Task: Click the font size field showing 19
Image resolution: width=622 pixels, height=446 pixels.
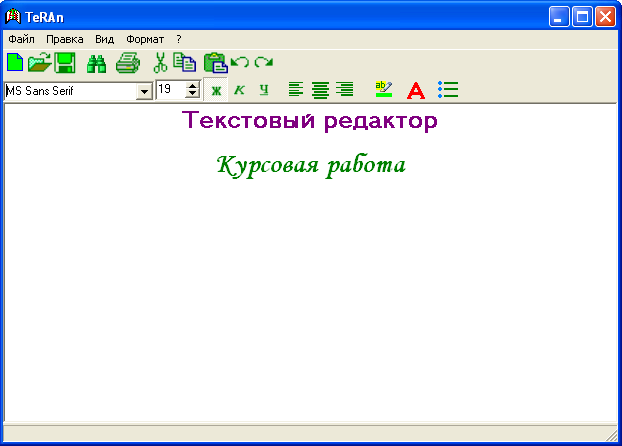Action: (x=171, y=90)
